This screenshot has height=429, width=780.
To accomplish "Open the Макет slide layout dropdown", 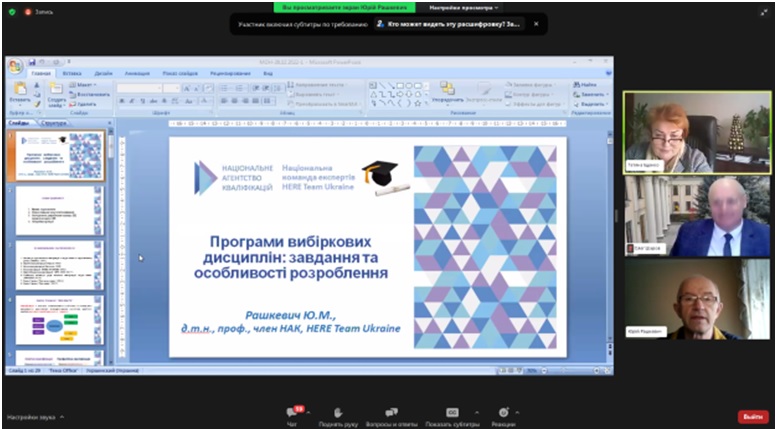I will pyautogui.click(x=83, y=85).
